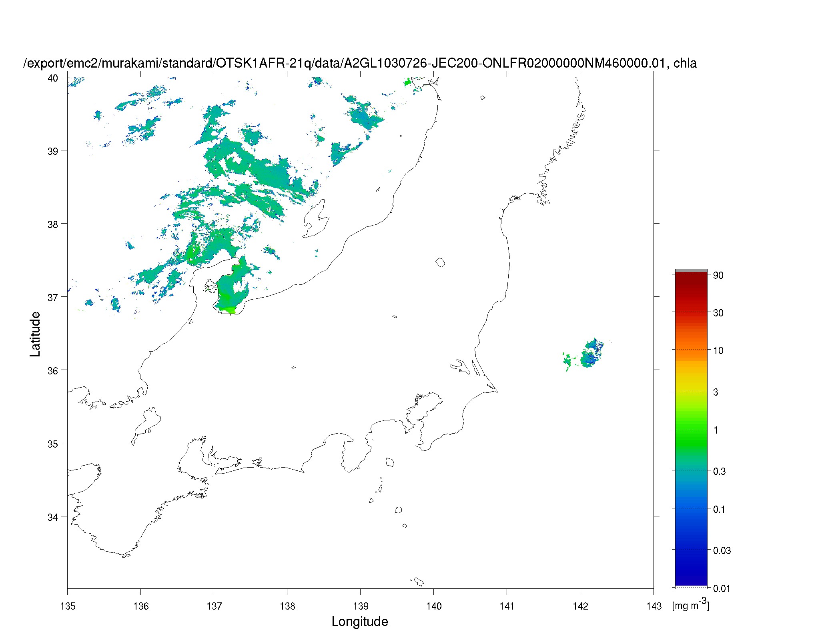
Task: Pick the teal colorbar band near 0.3
Action: [x=691, y=470]
